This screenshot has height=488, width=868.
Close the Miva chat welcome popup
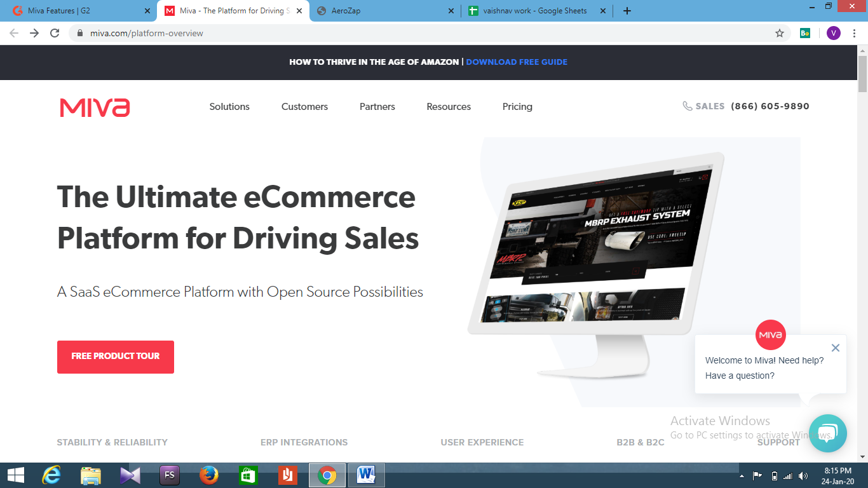[x=836, y=348]
